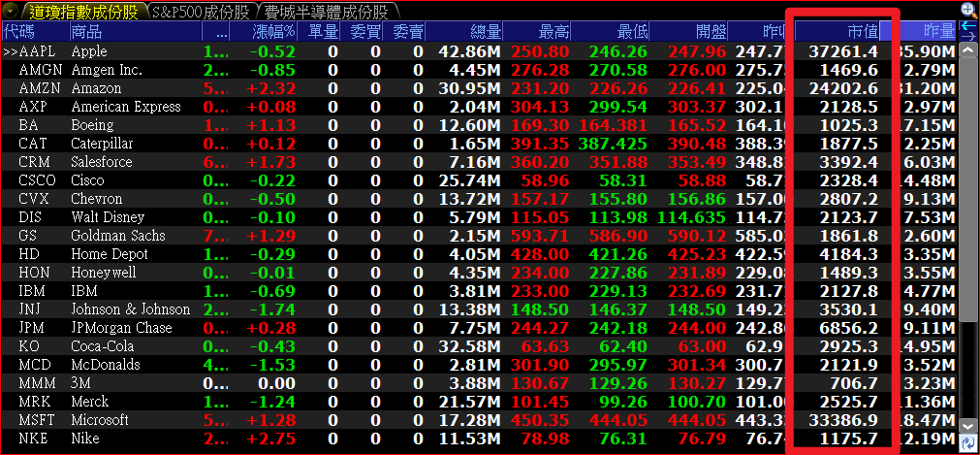This screenshot has height=455, width=980.
Task: Click Cisco's total volume 25.74M
Action: [470, 180]
